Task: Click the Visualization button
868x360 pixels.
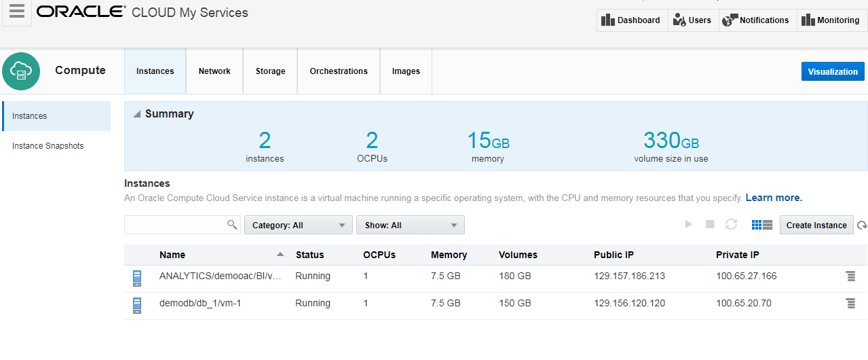Action: (x=833, y=72)
